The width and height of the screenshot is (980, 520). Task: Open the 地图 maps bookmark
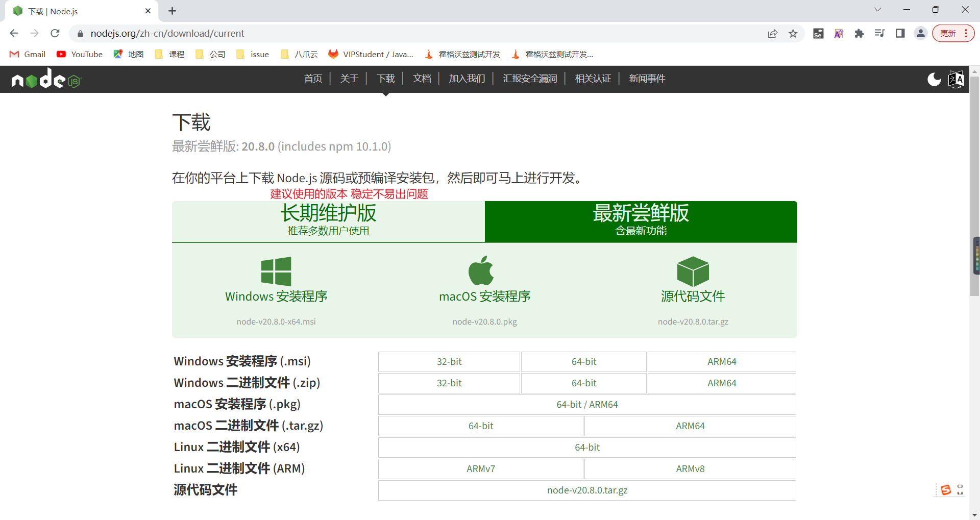pos(129,54)
